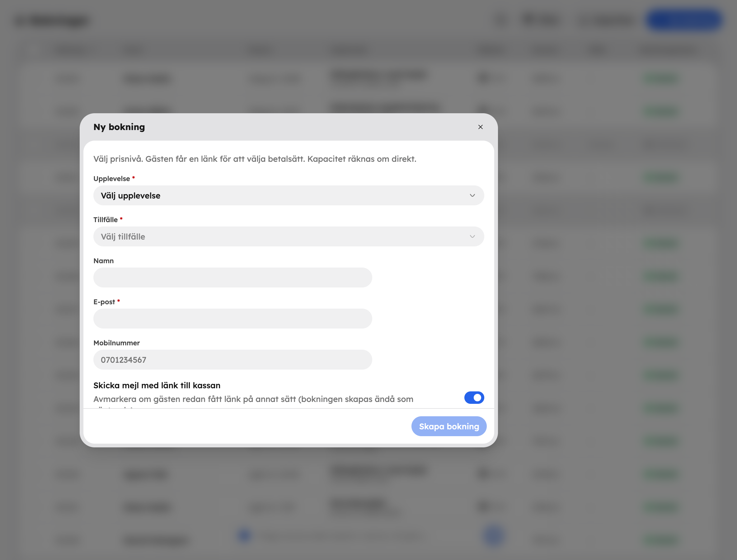Click the Namn field label
Viewport: 737px width, 560px height.
click(x=103, y=261)
